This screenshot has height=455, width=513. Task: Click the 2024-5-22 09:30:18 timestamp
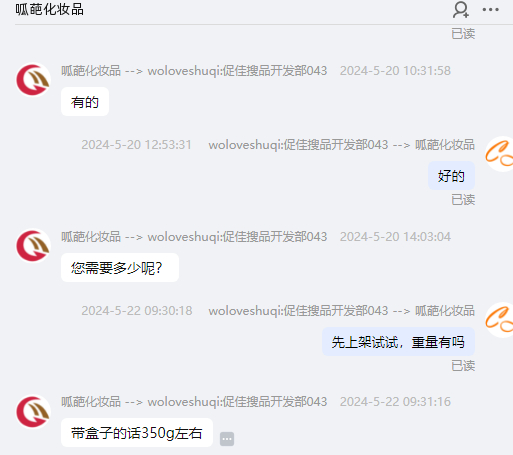tap(137, 311)
